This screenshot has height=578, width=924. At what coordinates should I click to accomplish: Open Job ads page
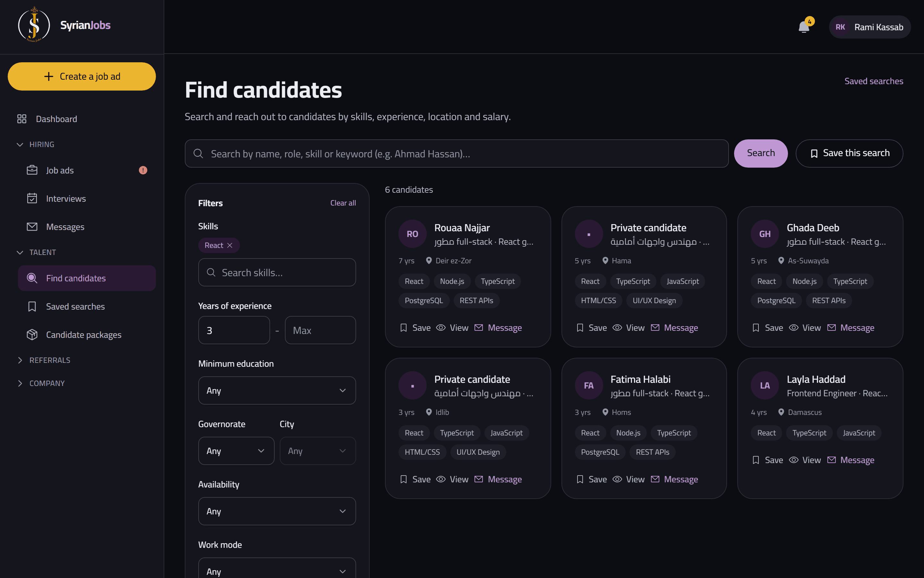click(x=87, y=170)
